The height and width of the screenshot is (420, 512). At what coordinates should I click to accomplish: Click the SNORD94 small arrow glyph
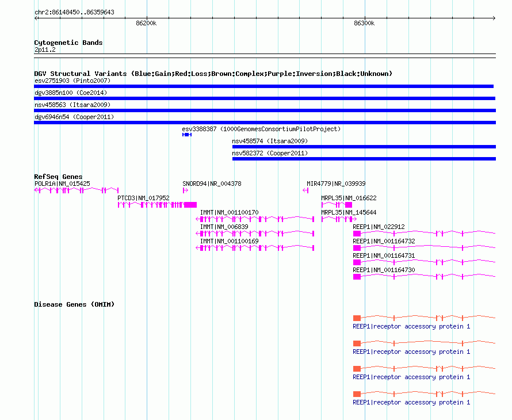185,190
